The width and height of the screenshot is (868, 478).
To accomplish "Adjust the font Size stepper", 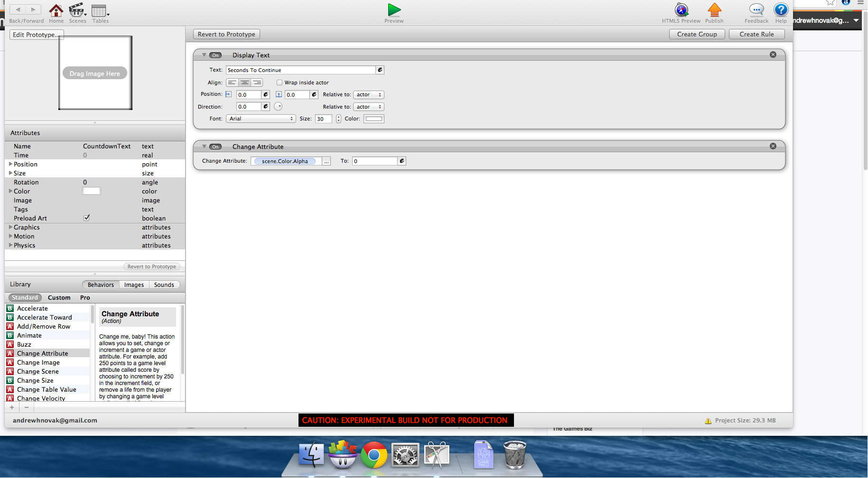I will coord(338,119).
